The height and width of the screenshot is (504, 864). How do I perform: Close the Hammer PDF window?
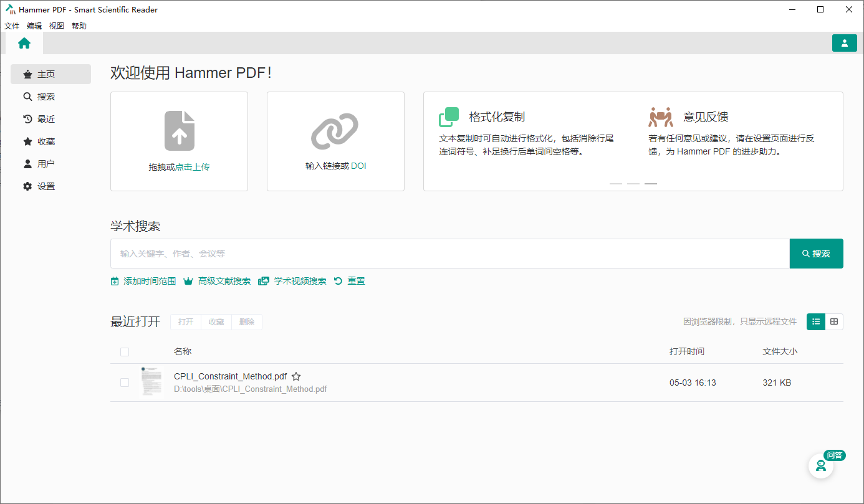click(x=849, y=9)
